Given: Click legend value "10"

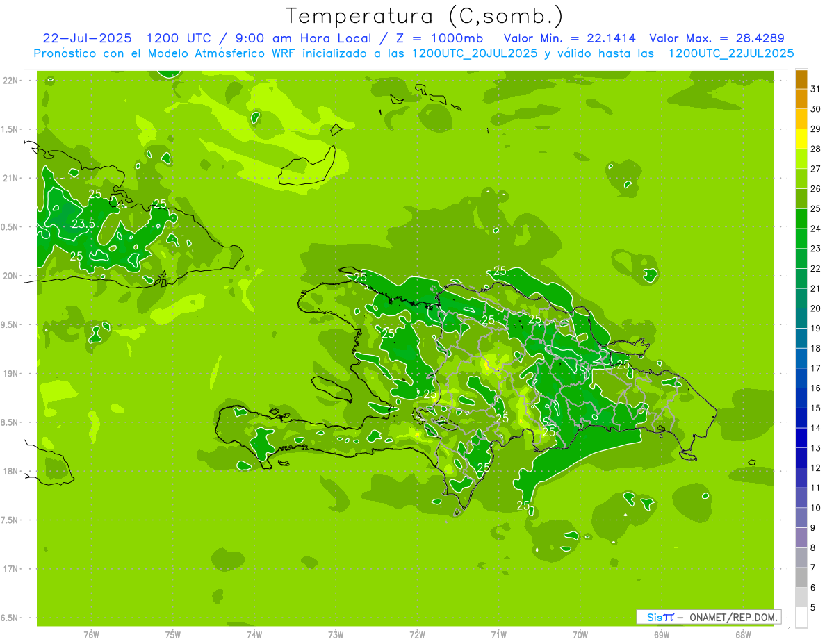Looking at the screenshot, I should 816,508.
